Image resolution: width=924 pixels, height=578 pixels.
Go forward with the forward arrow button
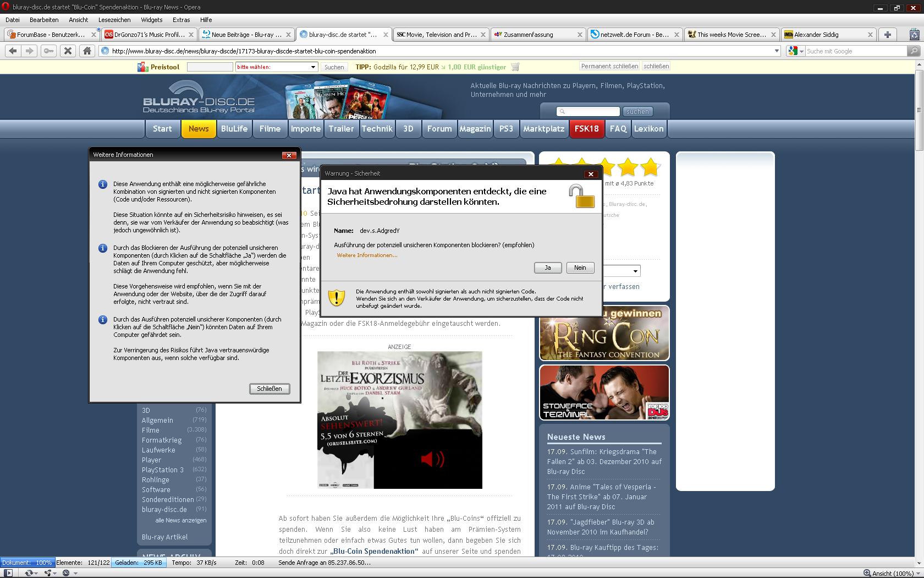click(30, 51)
